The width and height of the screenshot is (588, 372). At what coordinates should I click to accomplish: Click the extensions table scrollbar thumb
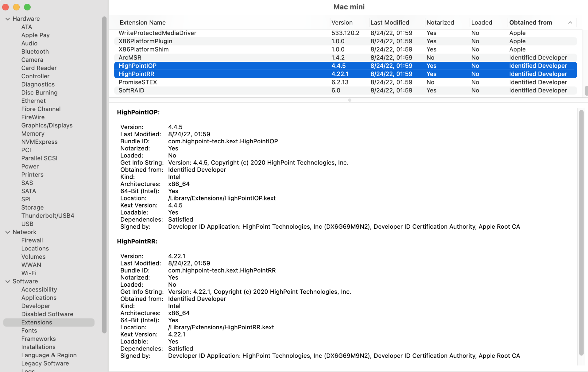(x=586, y=91)
